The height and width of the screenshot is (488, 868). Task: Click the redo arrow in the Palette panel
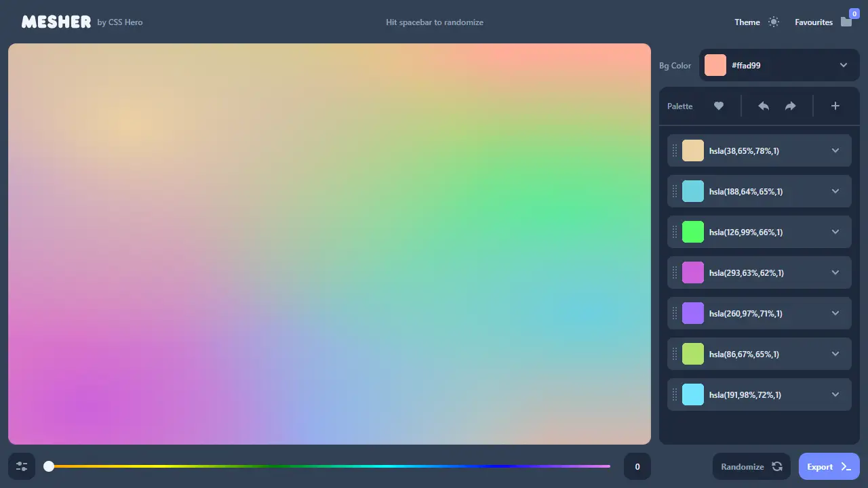[790, 106]
